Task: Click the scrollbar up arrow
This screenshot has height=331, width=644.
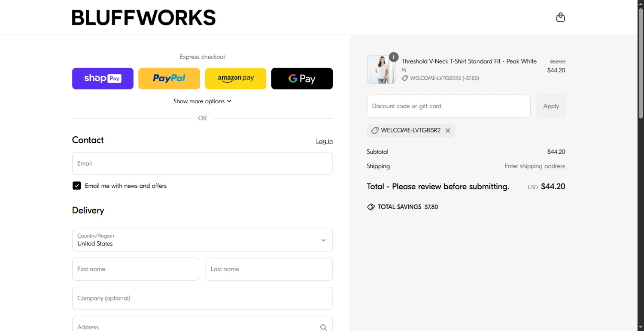Action: point(641,3)
